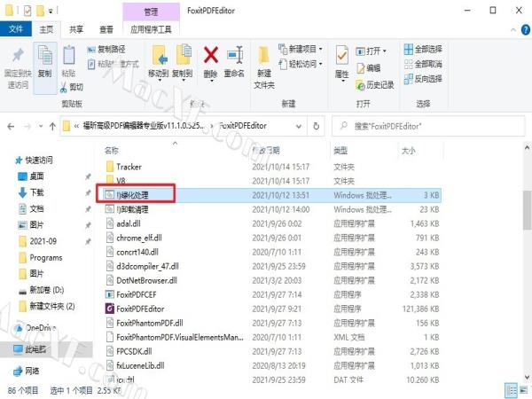532x399 pixels.
Task: Select Network in the navigation pane
Action: coord(27,371)
